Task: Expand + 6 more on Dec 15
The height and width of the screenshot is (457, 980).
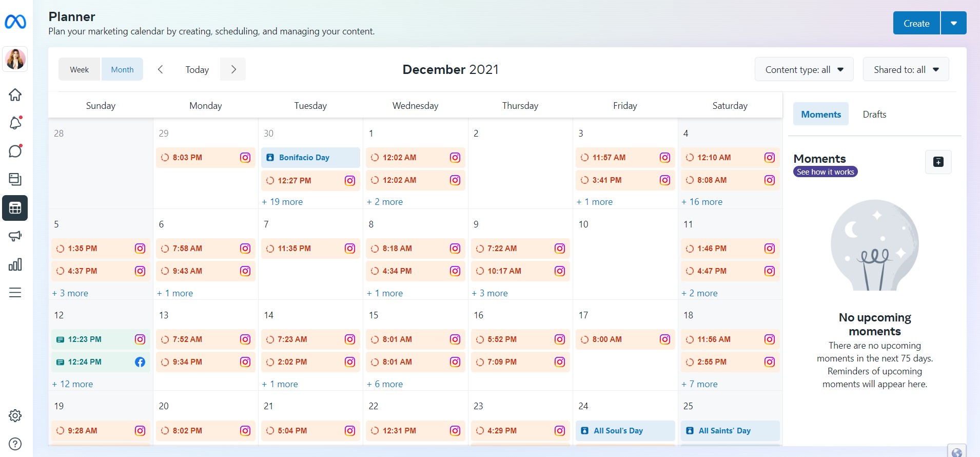Action: pyautogui.click(x=385, y=384)
